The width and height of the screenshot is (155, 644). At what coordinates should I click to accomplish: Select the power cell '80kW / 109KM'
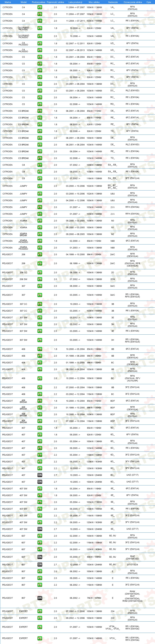94,557
